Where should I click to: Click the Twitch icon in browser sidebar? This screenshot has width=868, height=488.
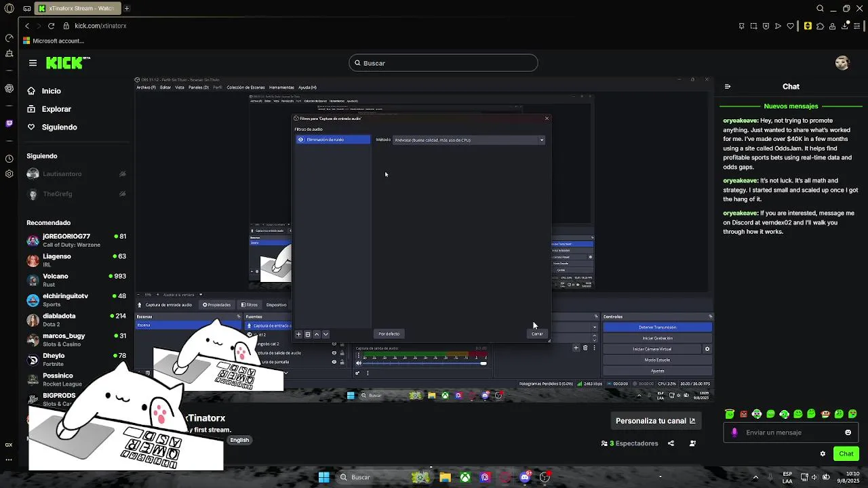point(9,123)
